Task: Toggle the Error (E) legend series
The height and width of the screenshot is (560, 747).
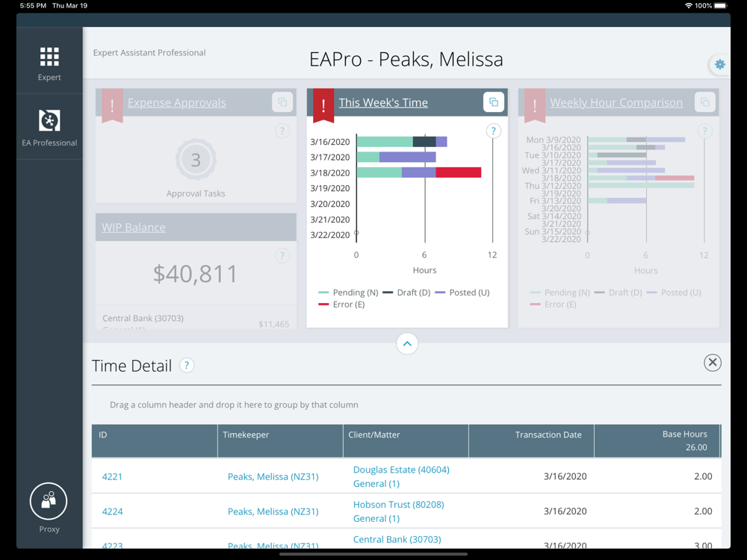Action: pos(341,305)
